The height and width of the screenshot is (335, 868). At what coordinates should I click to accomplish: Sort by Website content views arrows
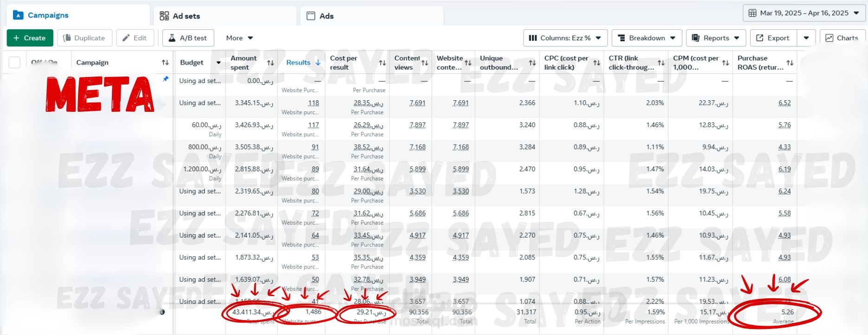click(468, 63)
